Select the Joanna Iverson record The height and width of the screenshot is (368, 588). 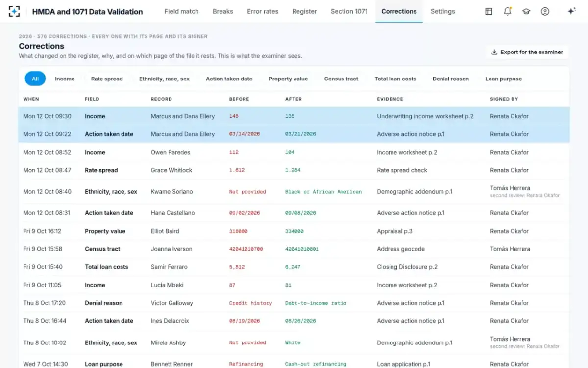click(171, 249)
